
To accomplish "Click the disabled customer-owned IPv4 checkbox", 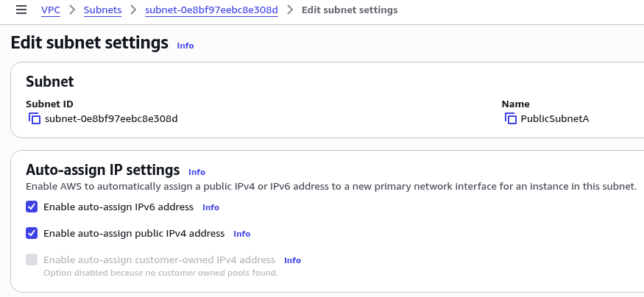I will point(32,260).
